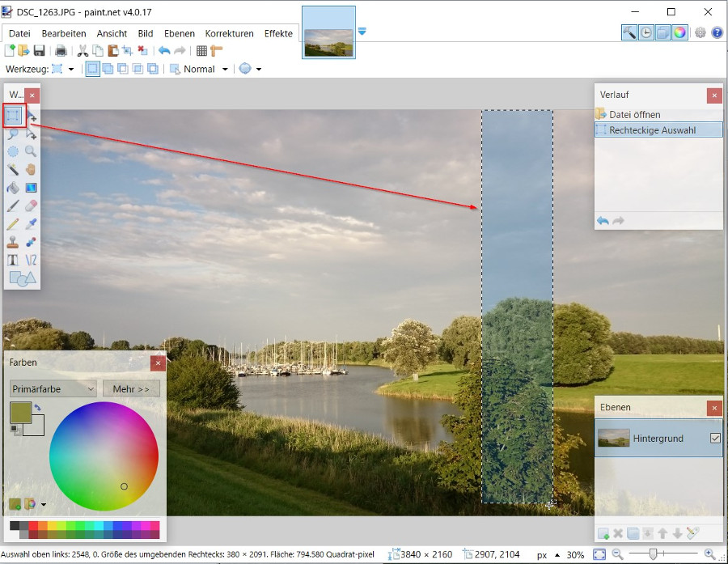
Task: Select the Magic Wand tool
Action: 13,169
